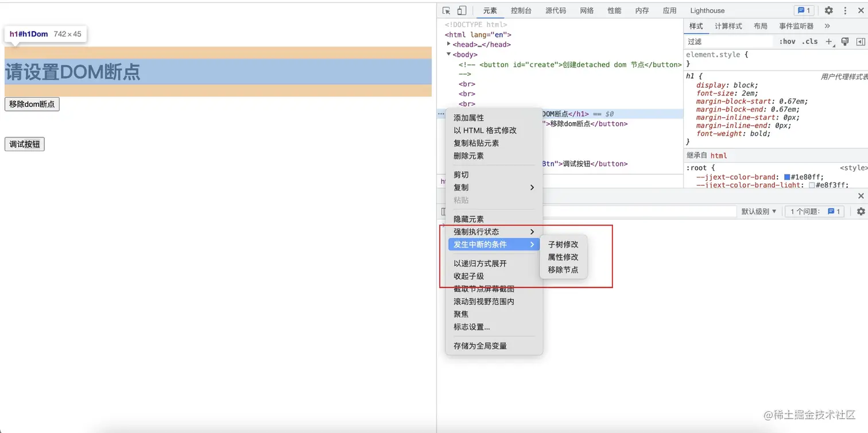Open DevTools settings gear in top toolbar
Screen dimensions: 868x433
(x=828, y=10)
